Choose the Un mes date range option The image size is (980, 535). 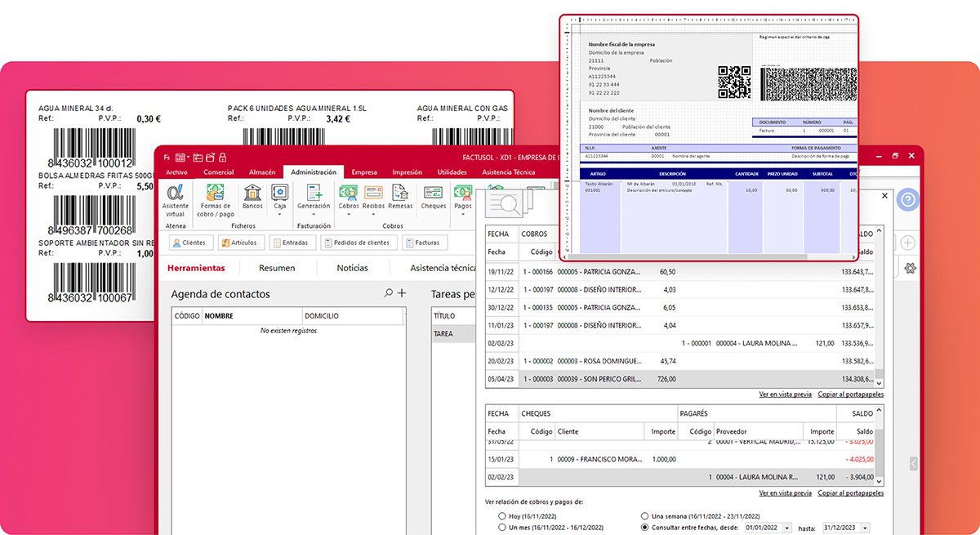click(x=501, y=528)
